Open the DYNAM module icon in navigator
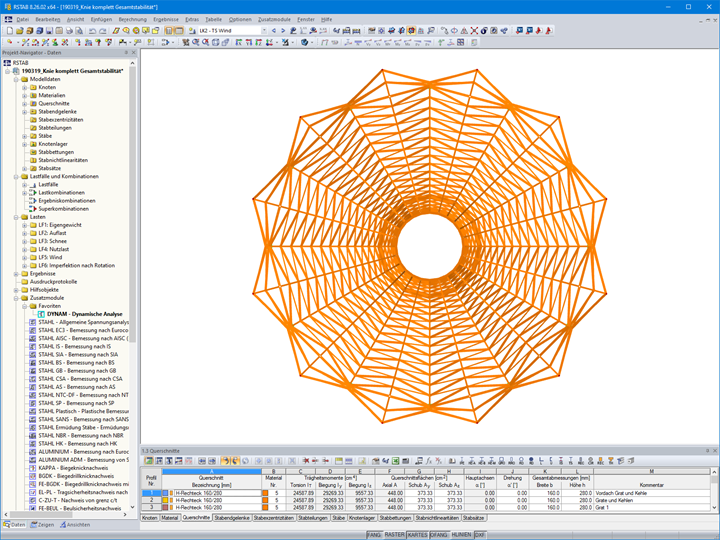720x540 pixels. (x=41, y=314)
